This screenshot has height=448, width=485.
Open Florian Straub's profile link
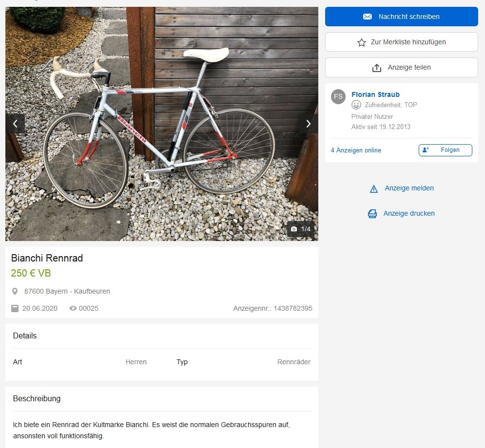[x=375, y=94]
